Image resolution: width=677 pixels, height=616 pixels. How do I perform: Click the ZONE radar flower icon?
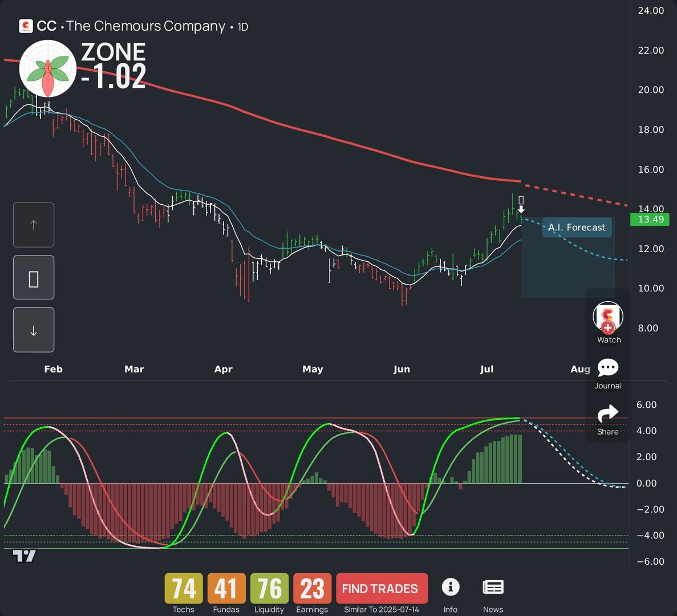(x=48, y=68)
